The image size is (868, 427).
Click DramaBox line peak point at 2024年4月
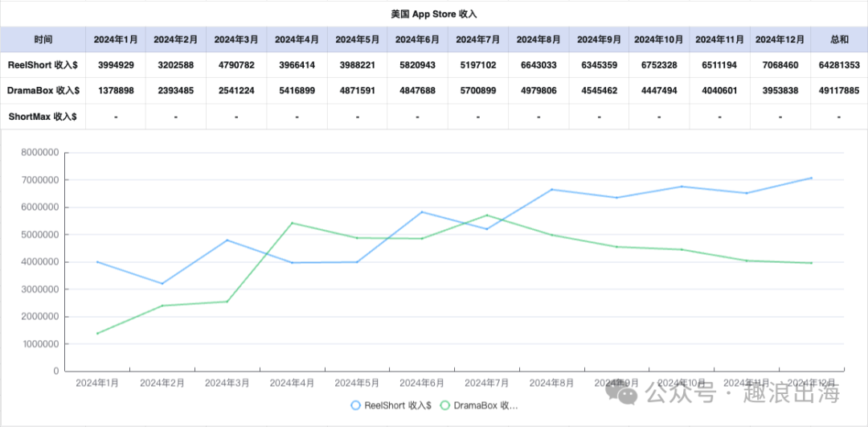[x=293, y=224]
